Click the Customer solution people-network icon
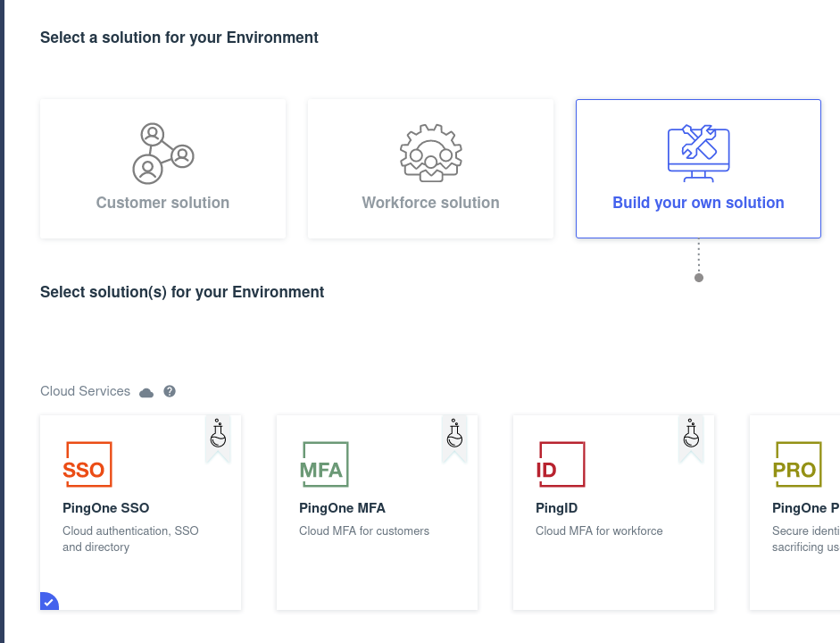 coord(162,153)
